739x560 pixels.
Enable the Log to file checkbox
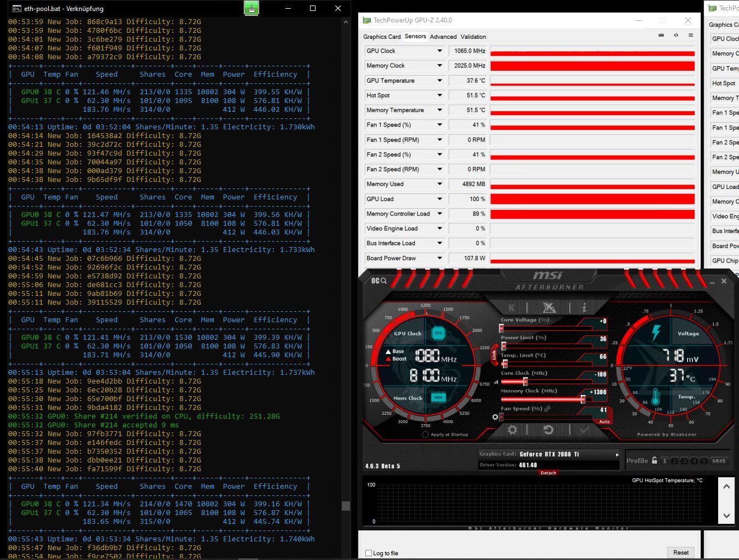(x=369, y=553)
